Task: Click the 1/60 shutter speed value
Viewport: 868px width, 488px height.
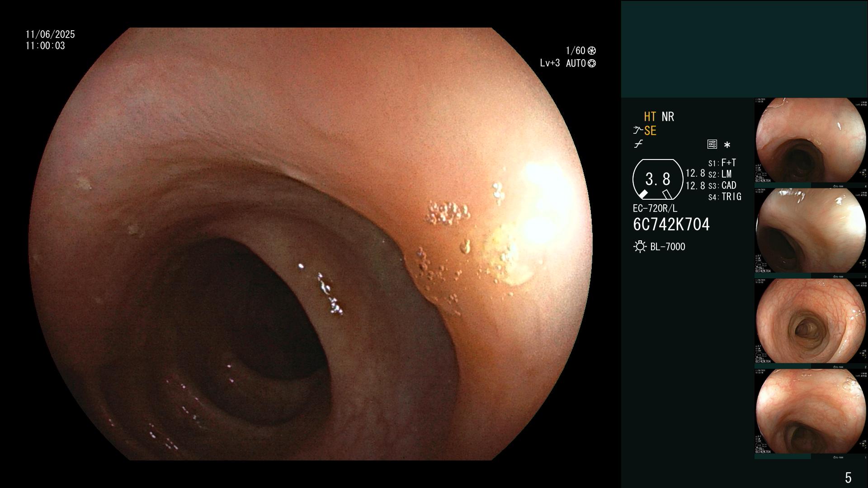Action: tap(576, 51)
